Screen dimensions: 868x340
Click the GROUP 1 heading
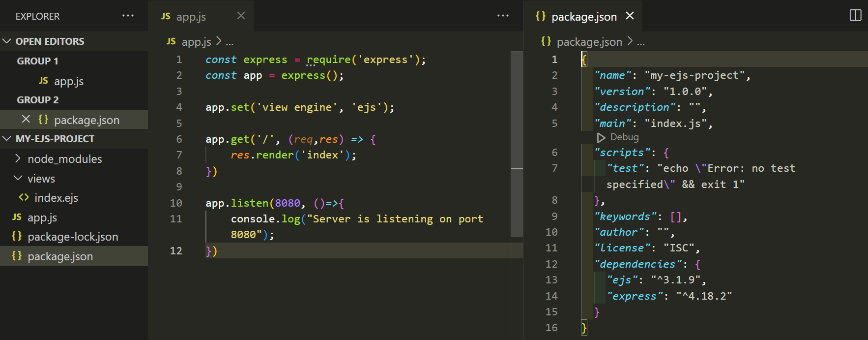tap(37, 61)
